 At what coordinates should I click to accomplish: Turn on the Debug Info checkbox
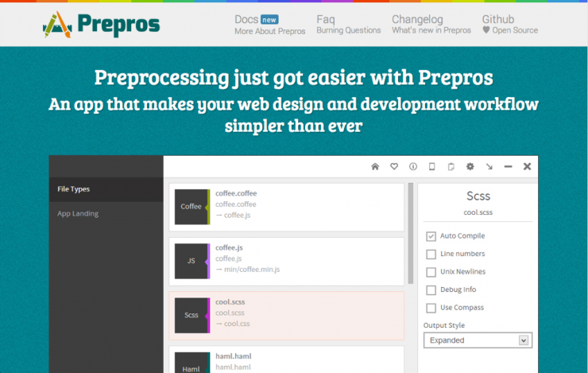(431, 290)
